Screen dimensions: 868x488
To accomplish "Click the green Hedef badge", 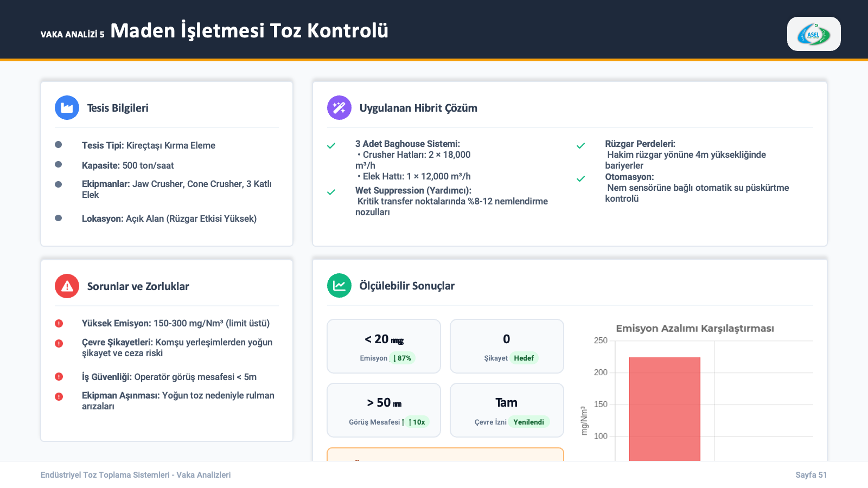I will point(524,358).
